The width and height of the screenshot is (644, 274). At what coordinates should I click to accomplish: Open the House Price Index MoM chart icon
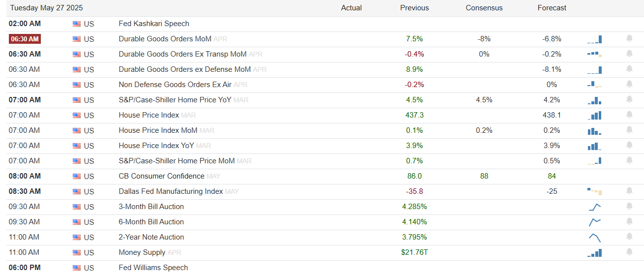(594, 131)
